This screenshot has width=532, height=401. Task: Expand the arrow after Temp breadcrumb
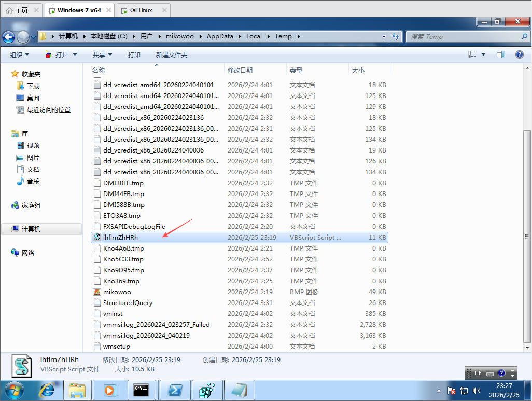(x=298, y=36)
